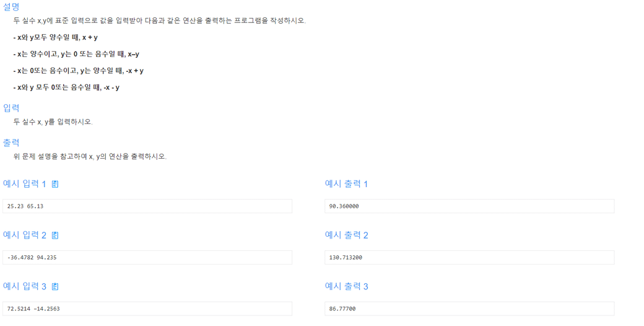Click the 예시 입력 3 box containing 72.5214 -14.2563
The height and width of the screenshot is (326, 644).
coord(147,309)
